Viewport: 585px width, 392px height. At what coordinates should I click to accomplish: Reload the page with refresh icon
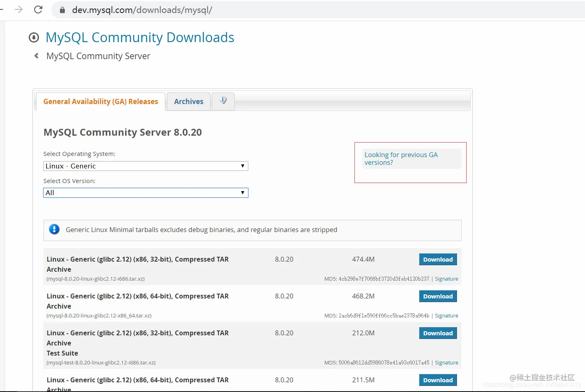click(38, 10)
